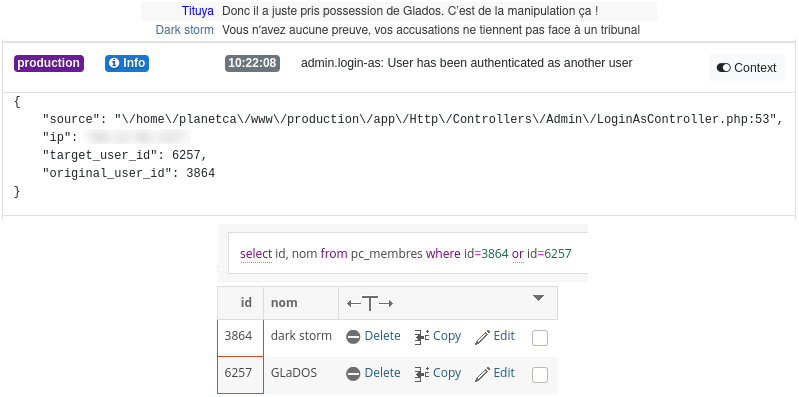Sort by the nom column header
The image size is (799, 397).
click(284, 303)
